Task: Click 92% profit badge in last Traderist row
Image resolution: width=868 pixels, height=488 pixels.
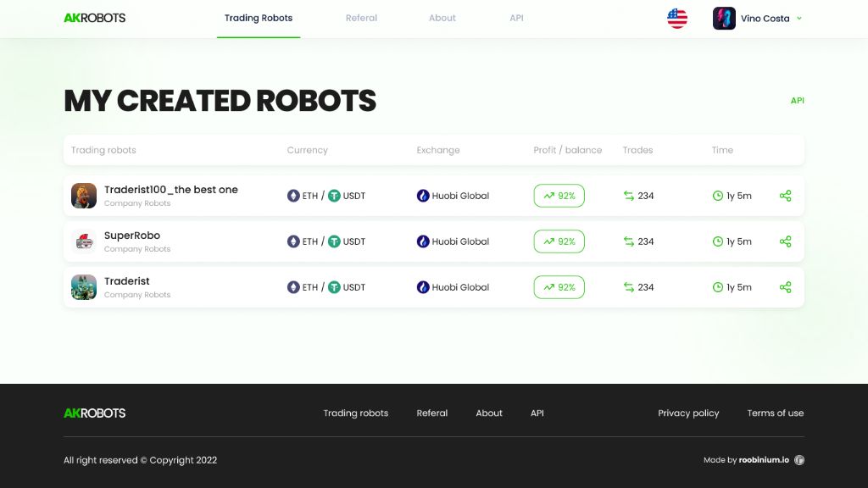Action: pyautogui.click(x=559, y=288)
